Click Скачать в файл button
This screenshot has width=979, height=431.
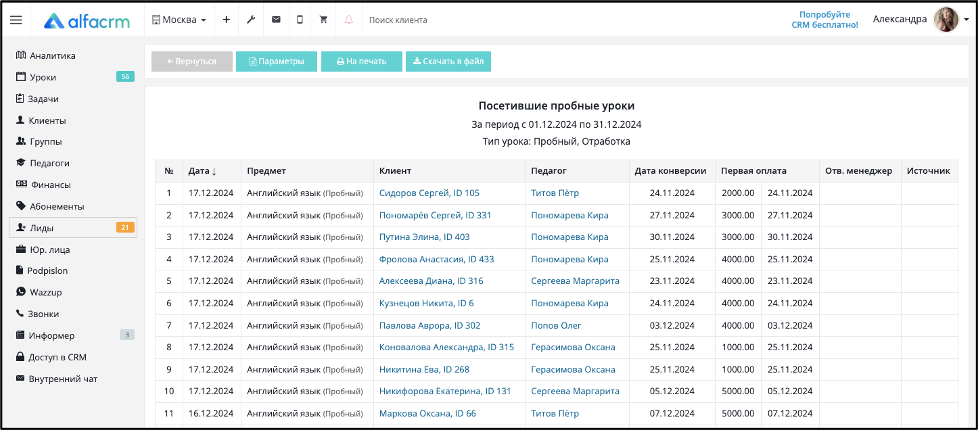[448, 61]
